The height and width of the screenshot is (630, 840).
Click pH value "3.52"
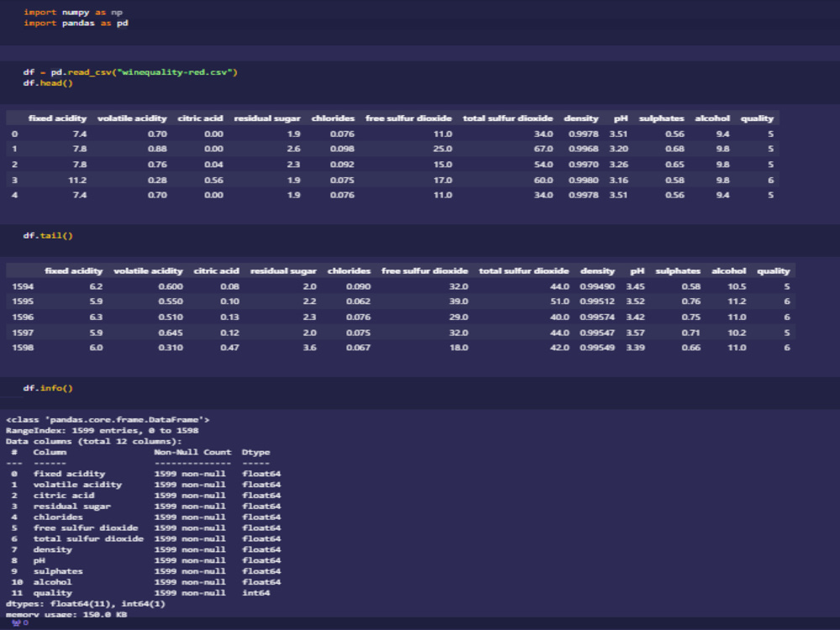coord(635,302)
